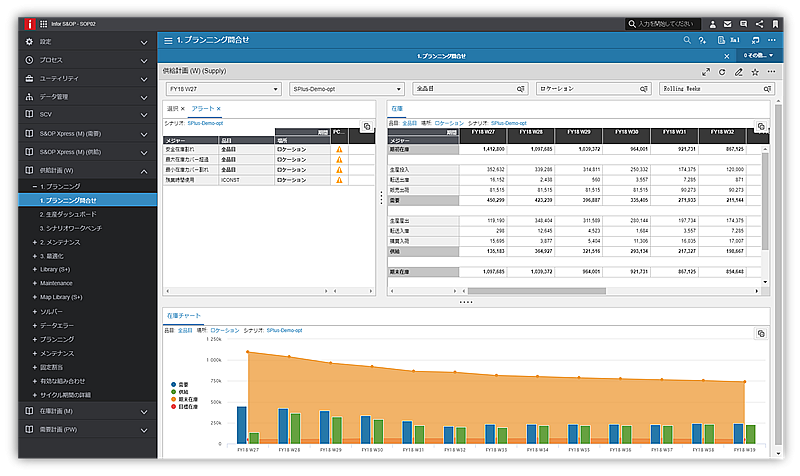This screenshot has height=476, width=800.
Task: Click the hamburger menu icon beside 1.プランニング問合せ
Action: click(x=168, y=40)
